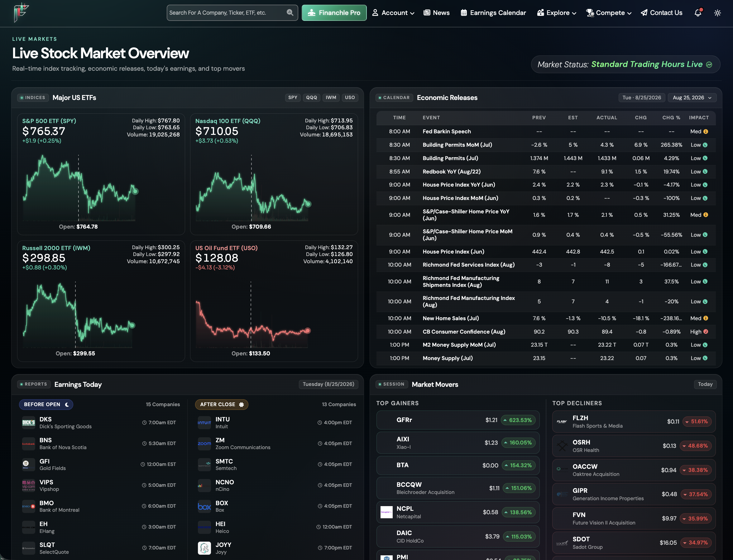Click the Financhle logo icon

[x=21, y=12]
